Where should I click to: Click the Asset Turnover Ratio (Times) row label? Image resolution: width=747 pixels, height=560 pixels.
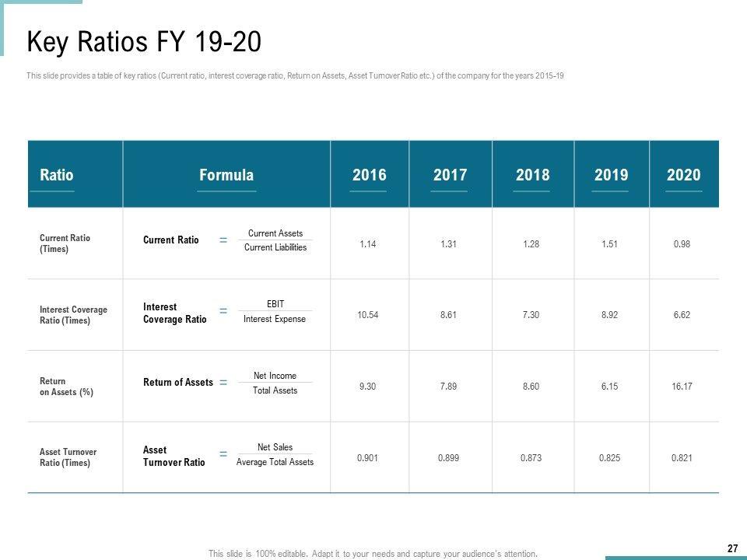pos(68,457)
